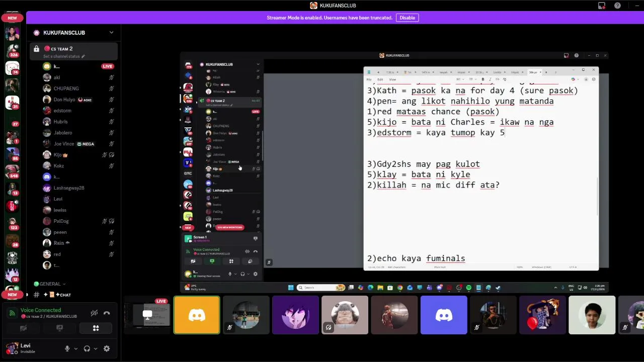Screen dimensions: 644x362
Task: Open the server icon with the 31 badge
Action: tap(13, 102)
